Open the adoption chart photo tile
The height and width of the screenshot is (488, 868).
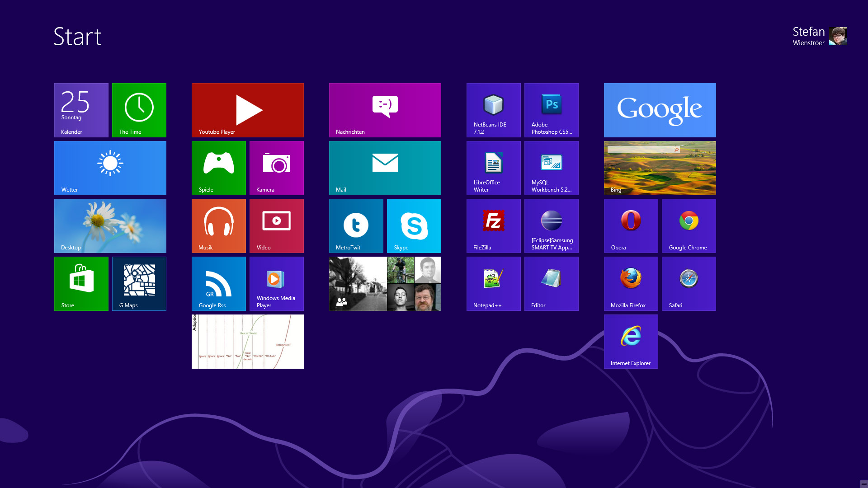(248, 342)
